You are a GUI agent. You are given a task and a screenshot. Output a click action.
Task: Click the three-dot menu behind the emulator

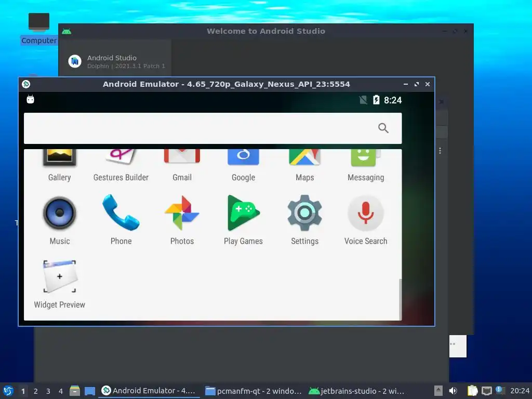pos(440,151)
